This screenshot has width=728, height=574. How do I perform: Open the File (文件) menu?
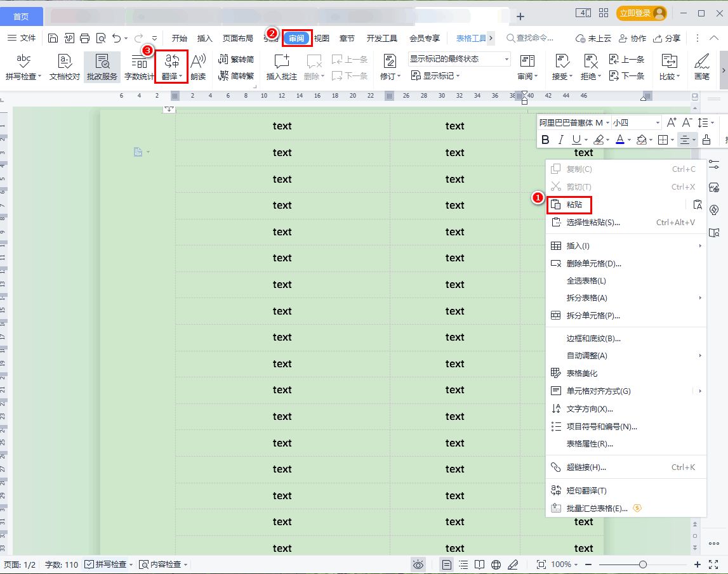pos(22,38)
